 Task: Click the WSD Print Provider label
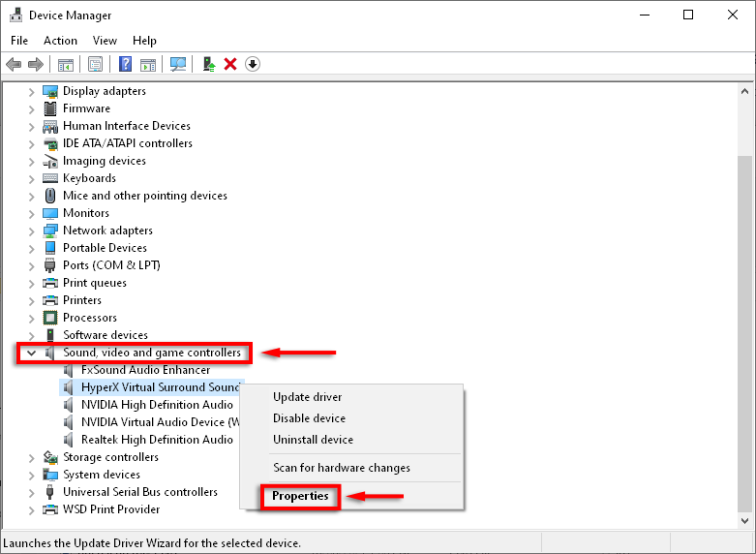(111, 509)
